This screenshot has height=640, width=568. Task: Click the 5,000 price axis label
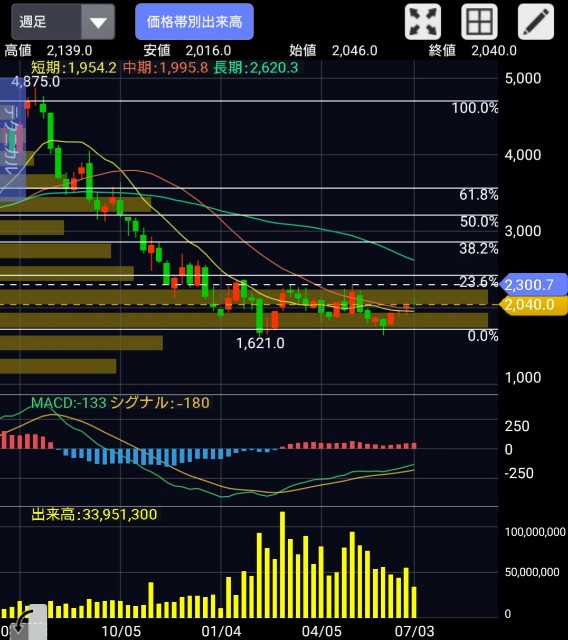pyautogui.click(x=523, y=78)
